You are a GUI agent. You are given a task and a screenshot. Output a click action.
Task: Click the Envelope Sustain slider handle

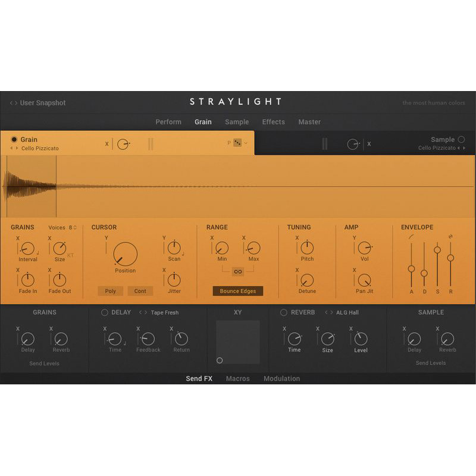pos(437,250)
